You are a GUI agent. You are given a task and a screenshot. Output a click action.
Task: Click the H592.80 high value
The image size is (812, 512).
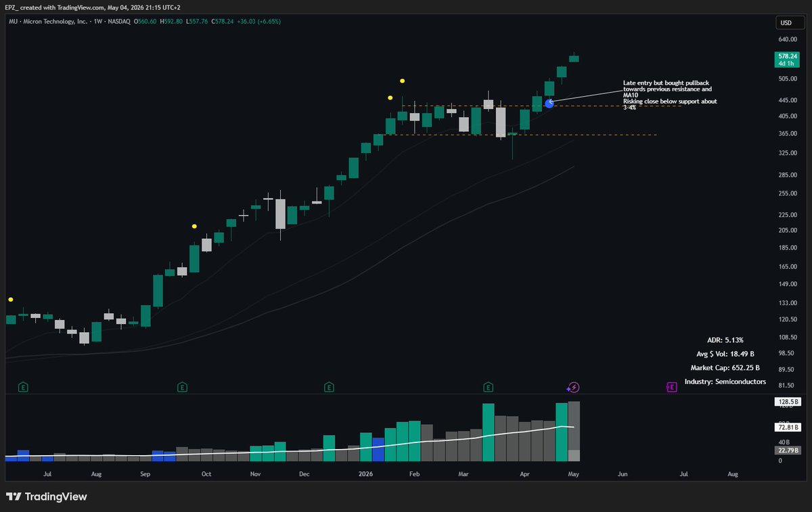pos(173,22)
